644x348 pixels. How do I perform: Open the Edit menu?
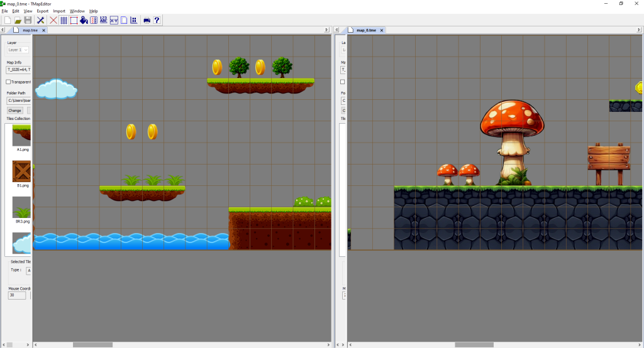16,11
